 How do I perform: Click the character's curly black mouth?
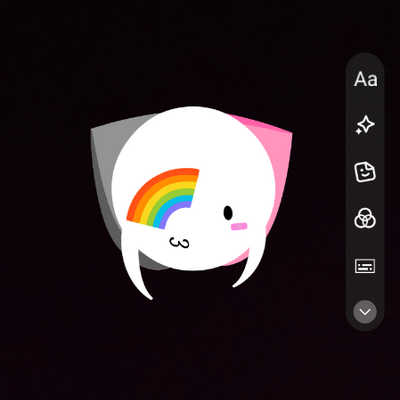179,243
